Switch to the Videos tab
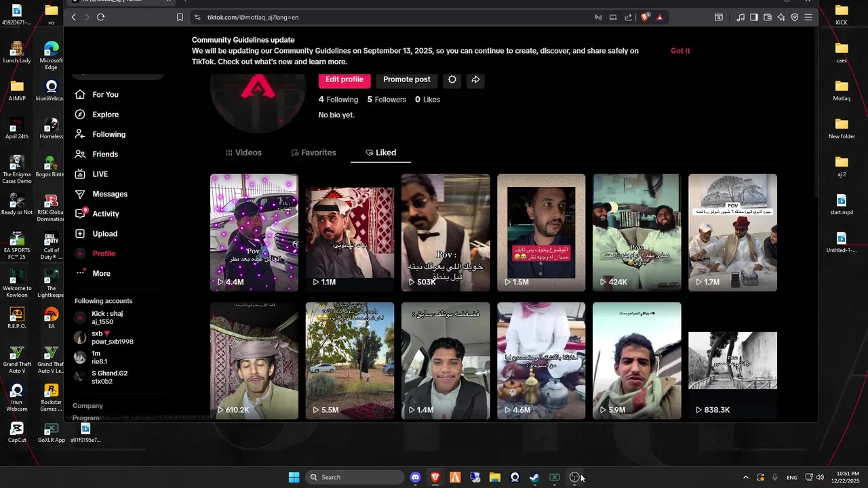The width and height of the screenshot is (868, 488). [x=243, y=152]
